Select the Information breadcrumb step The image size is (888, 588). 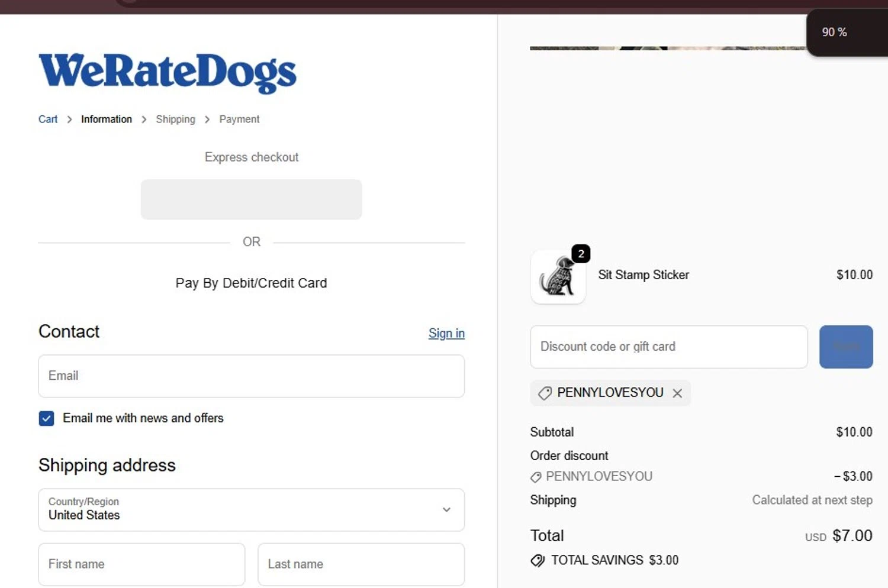click(x=107, y=119)
